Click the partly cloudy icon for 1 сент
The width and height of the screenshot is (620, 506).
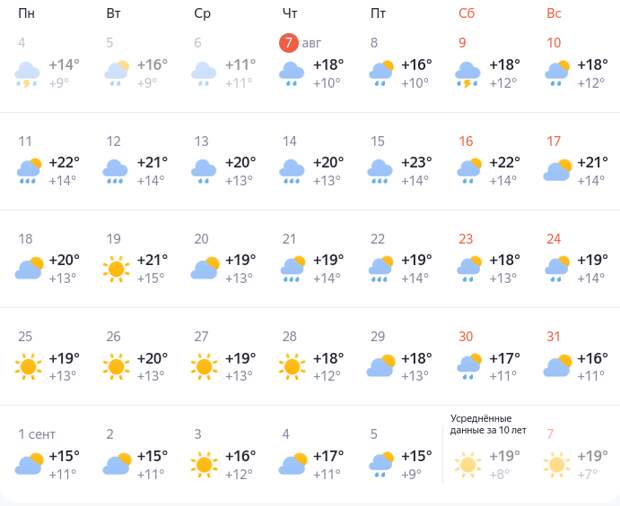tap(30, 465)
